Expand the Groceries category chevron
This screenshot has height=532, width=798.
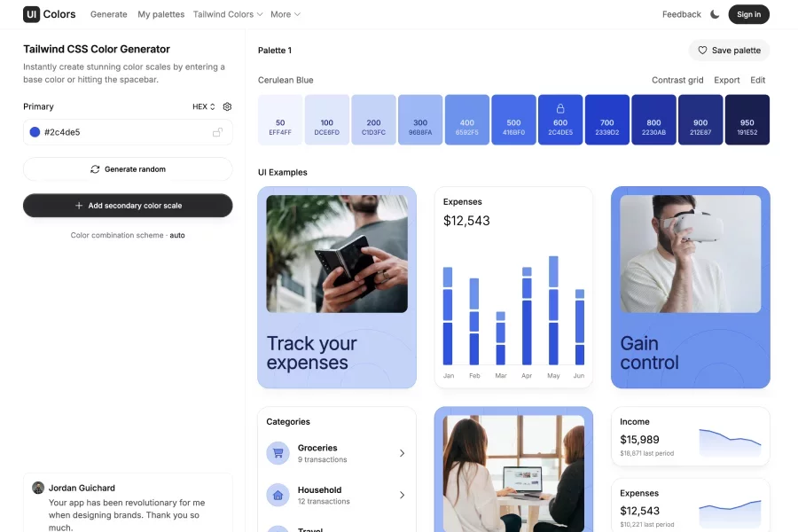pyautogui.click(x=402, y=453)
